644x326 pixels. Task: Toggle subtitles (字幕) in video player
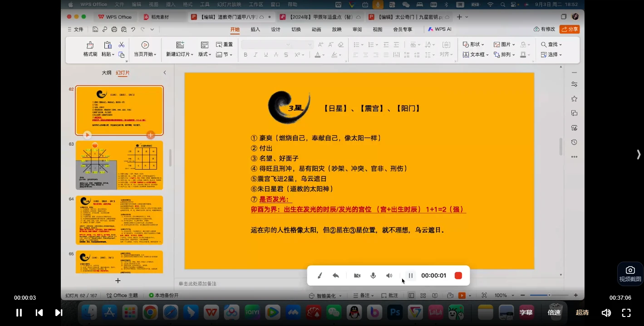click(526, 312)
